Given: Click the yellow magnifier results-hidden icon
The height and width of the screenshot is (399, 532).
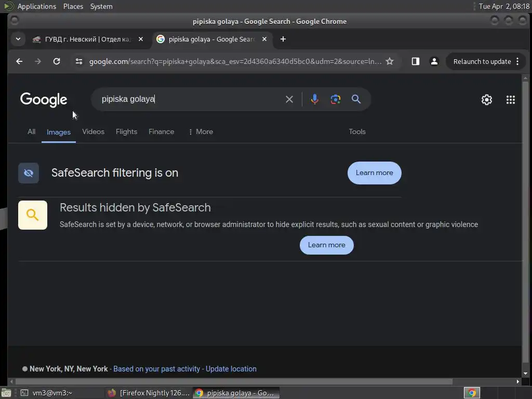Looking at the screenshot, I should coord(33,215).
